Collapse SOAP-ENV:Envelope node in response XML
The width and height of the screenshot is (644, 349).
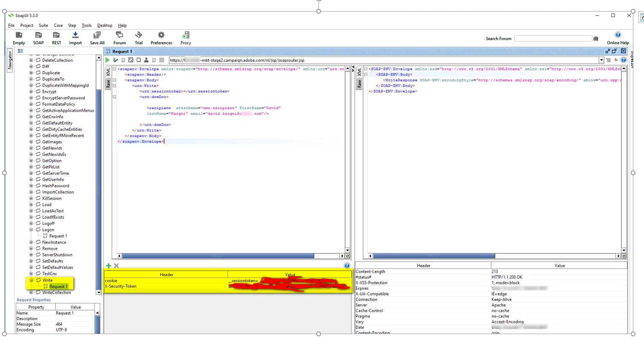tap(365, 69)
